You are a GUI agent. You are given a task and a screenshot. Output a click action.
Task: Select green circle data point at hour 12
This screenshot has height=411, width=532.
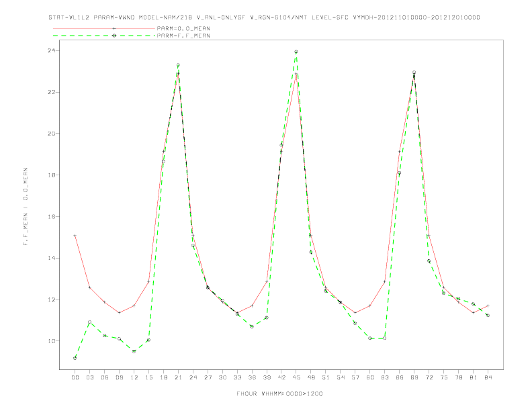[134, 351]
